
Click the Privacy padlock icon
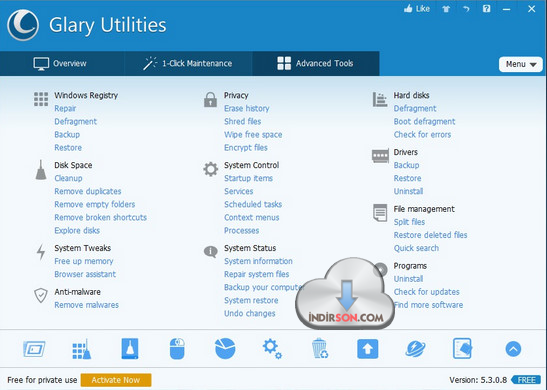(x=210, y=99)
